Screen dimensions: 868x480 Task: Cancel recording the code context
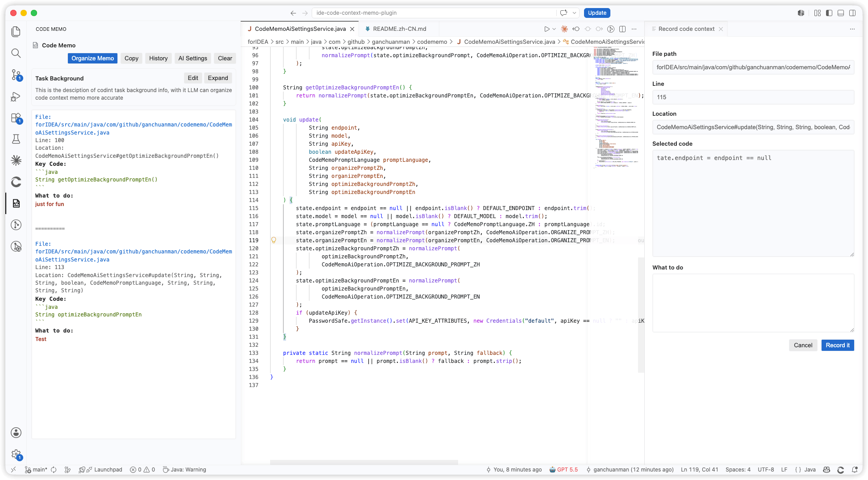click(x=803, y=345)
